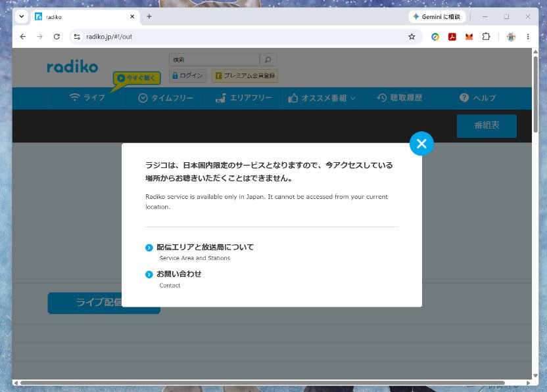
Task: Select the radiko browser tab
Action: pos(85,16)
